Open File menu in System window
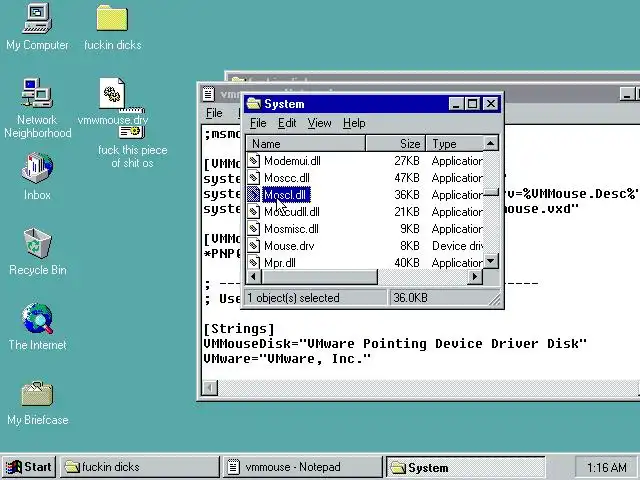 coord(258,123)
